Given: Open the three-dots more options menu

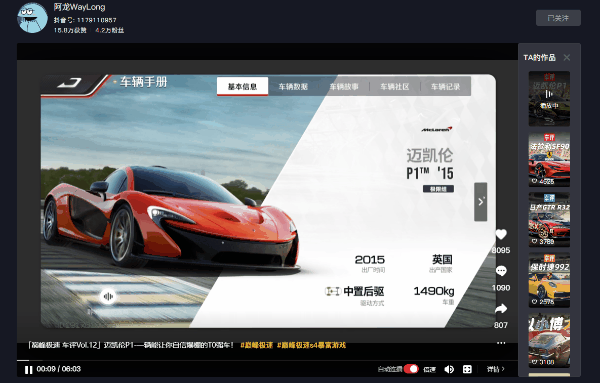Looking at the screenshot, I should pos(501,343).
